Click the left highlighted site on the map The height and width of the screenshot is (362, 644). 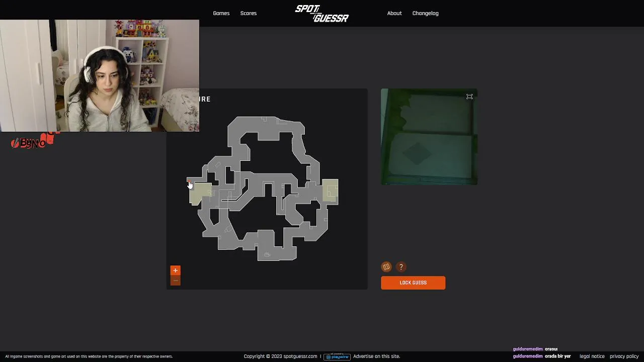(x=200, y=194)
